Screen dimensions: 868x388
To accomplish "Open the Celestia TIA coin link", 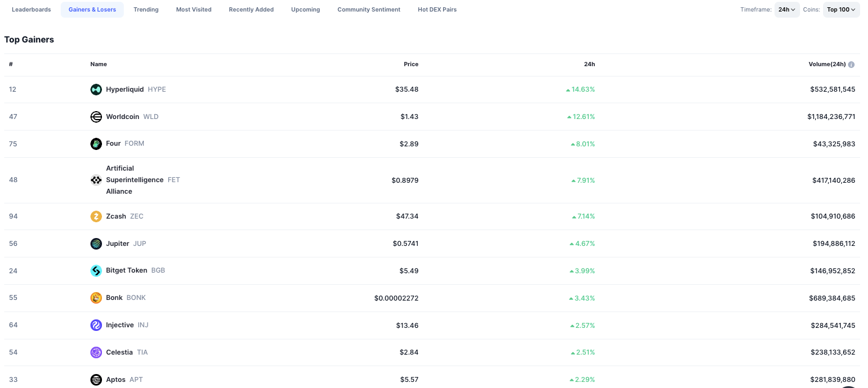I will coord(119,352).
